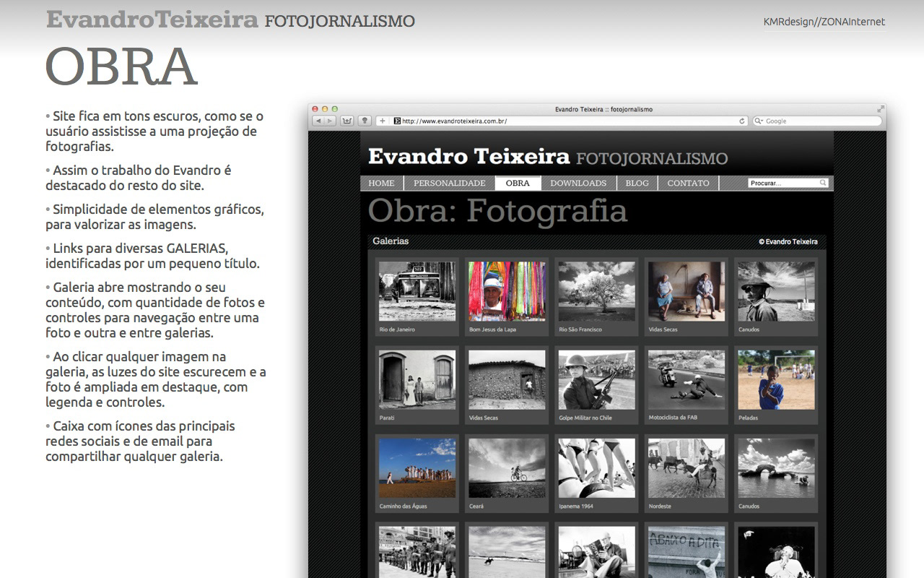Open the Nordeste gallery thumbnail

click(687, 468)
